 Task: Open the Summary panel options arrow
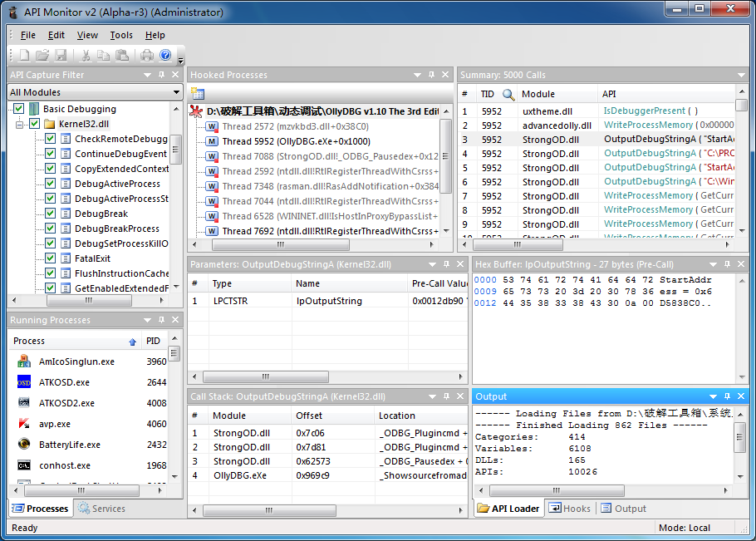(741, 75)
